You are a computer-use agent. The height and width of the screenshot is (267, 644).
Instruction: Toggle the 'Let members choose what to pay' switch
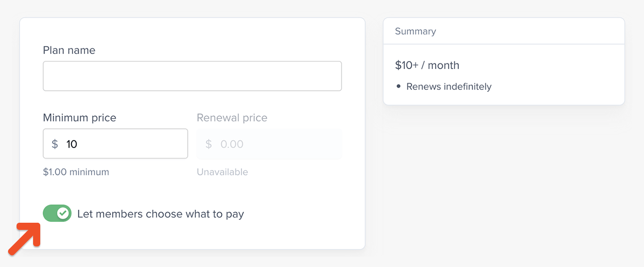coord(57,214)
